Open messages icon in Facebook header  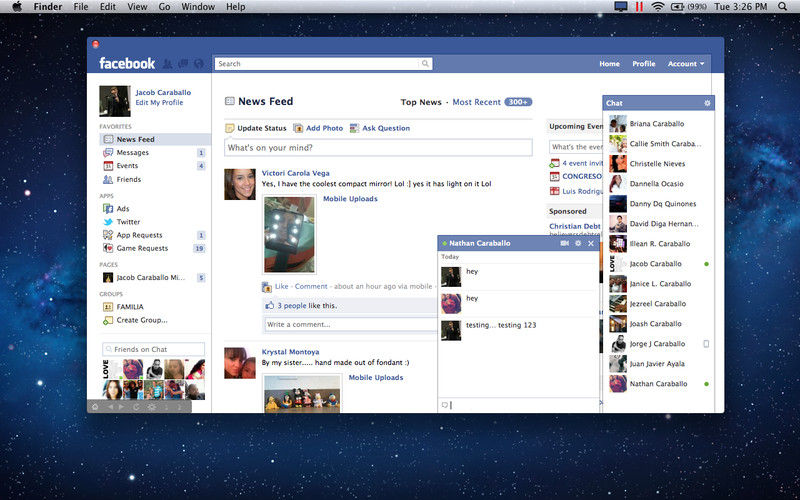[183, 64]
